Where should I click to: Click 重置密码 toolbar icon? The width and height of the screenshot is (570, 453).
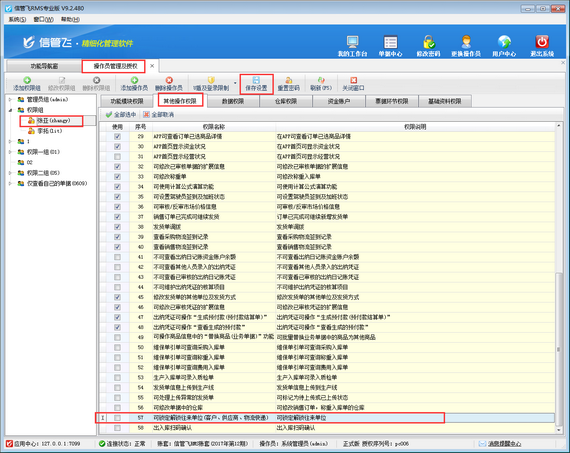pyautogui.click(x=289, y=84)
